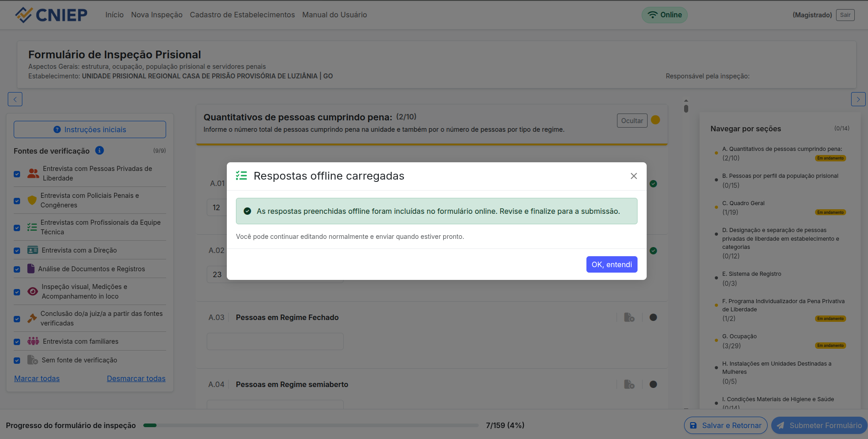Click the info icon beside Fontes de verificação

[x=99, y=150]
